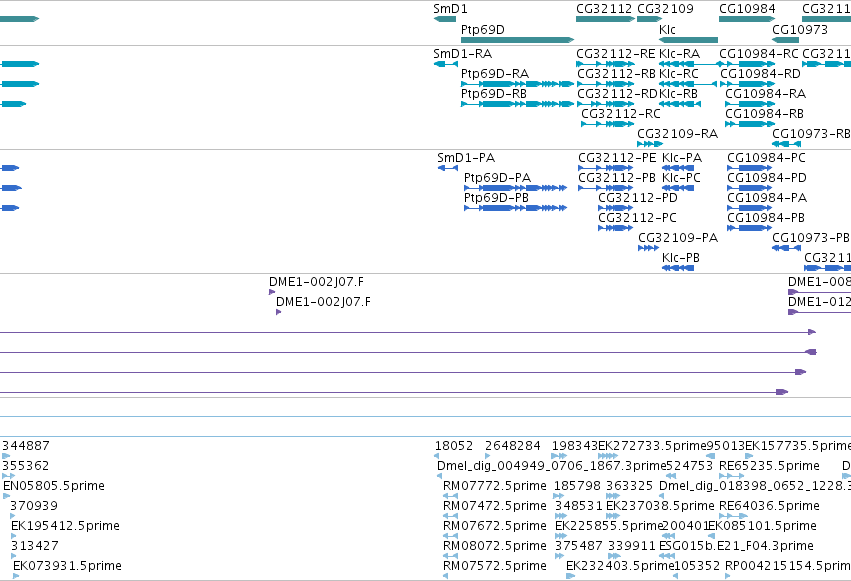Screen dimensions: 851x581
Task: Select the SmD1-PA protein label
Action: click(466, 158)
